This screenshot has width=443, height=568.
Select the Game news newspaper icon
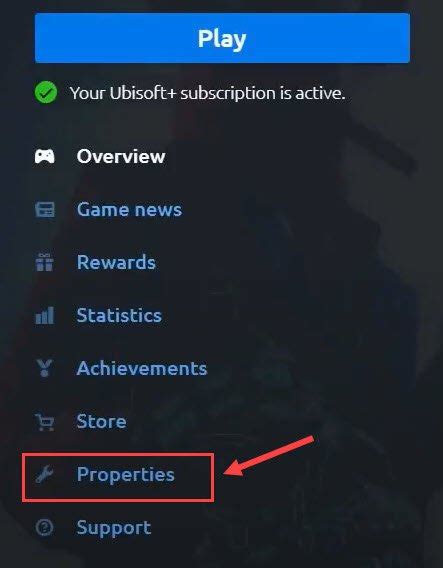tap(45, 209)
